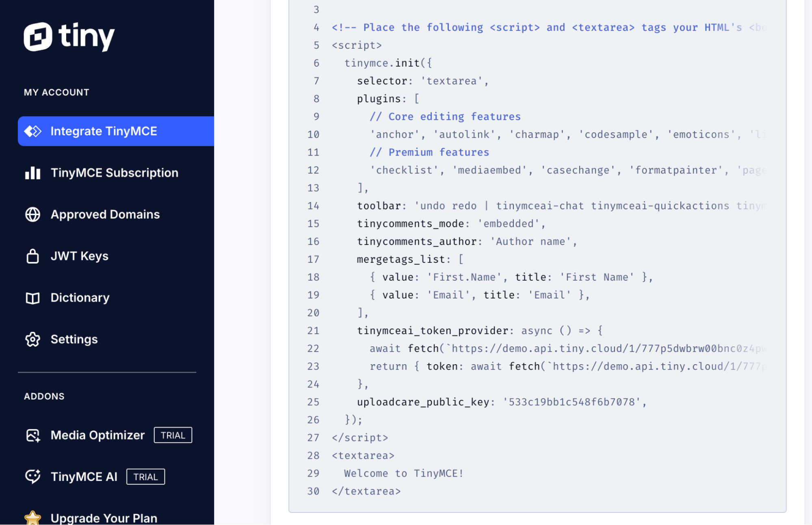812x525 pixels.
Task: Click 'plugins: [' on line 8
Action: click(388, 99)
